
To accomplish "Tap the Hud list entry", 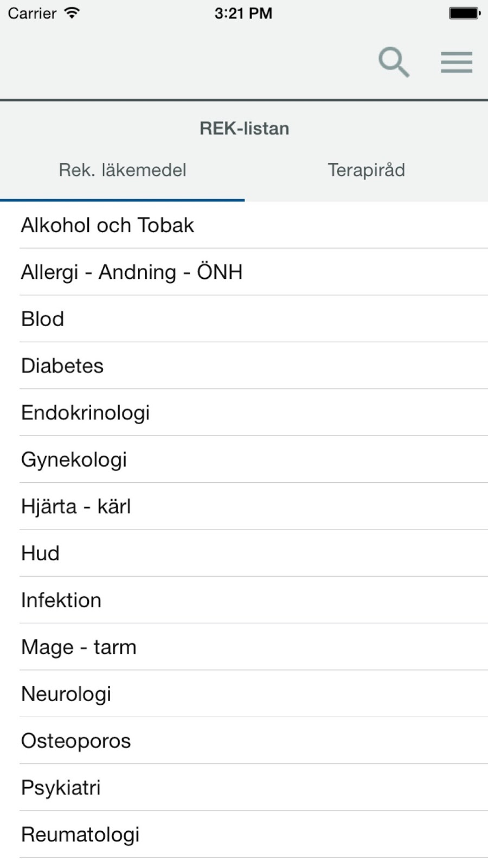I will coord(244,553).
